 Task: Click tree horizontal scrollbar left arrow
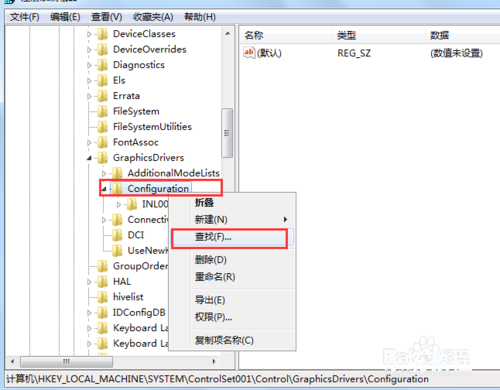pos(12,361)
